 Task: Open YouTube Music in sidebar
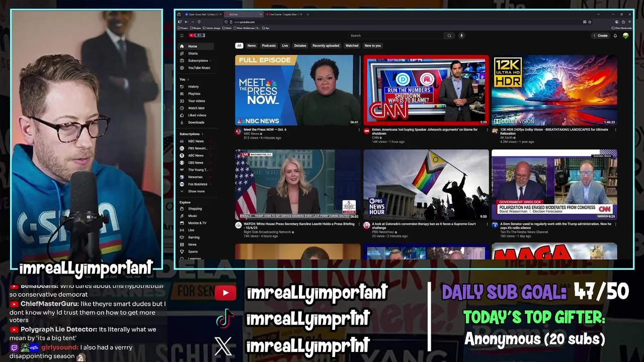[x=196, y=68]
